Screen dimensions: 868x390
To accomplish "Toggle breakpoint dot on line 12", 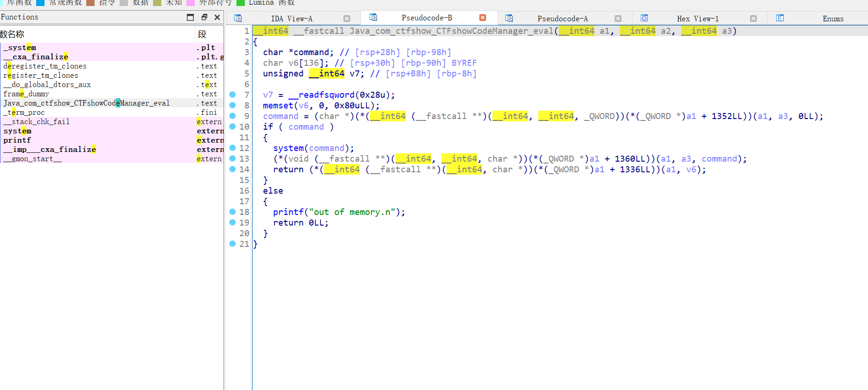I will tap(233, 148).
